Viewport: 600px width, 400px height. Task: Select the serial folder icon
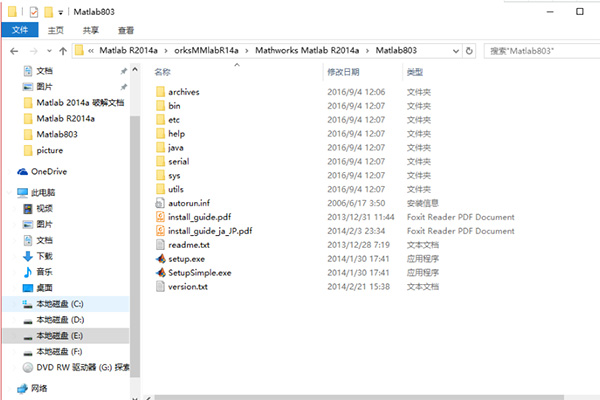coord(160,162)
